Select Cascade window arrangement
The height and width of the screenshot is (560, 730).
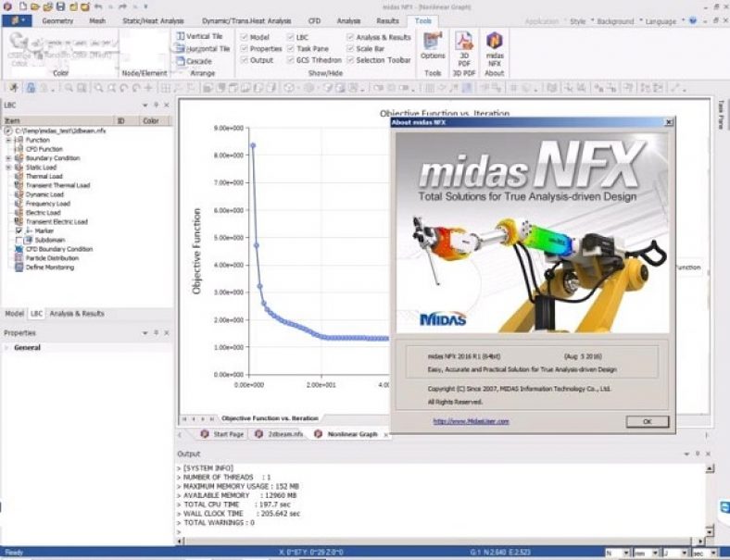click(195, 61)
